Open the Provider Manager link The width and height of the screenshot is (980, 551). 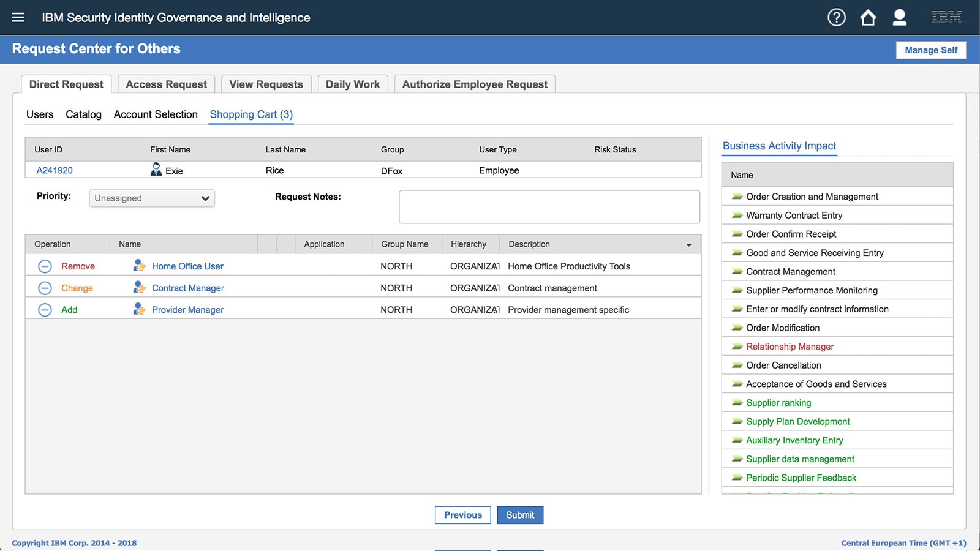[x=187, y=310]
